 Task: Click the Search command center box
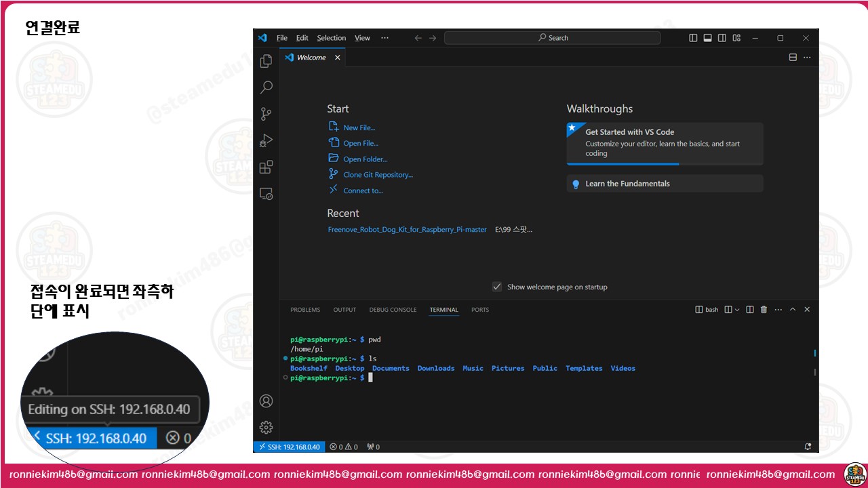552,38
